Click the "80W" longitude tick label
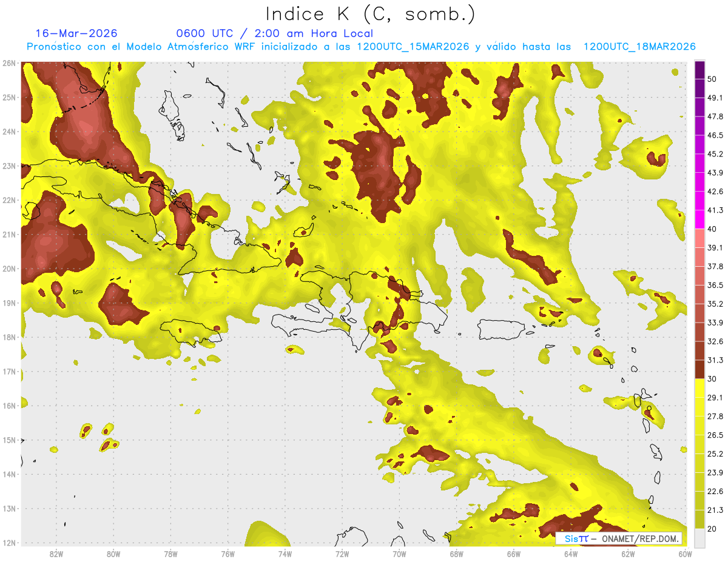This screenshot has width=728, height=562. click(x=113, y=554)
